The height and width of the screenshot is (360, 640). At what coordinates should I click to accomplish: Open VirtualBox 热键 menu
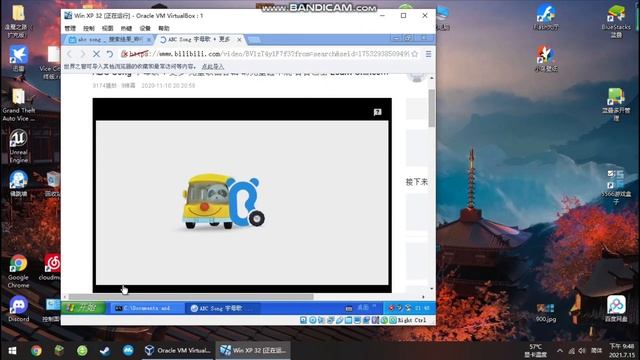[x=126, y=28]
